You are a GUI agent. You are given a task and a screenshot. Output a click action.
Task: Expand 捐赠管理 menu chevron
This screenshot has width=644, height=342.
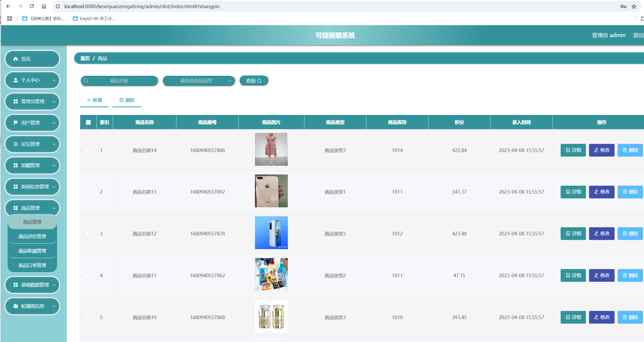tap(54, 165)
